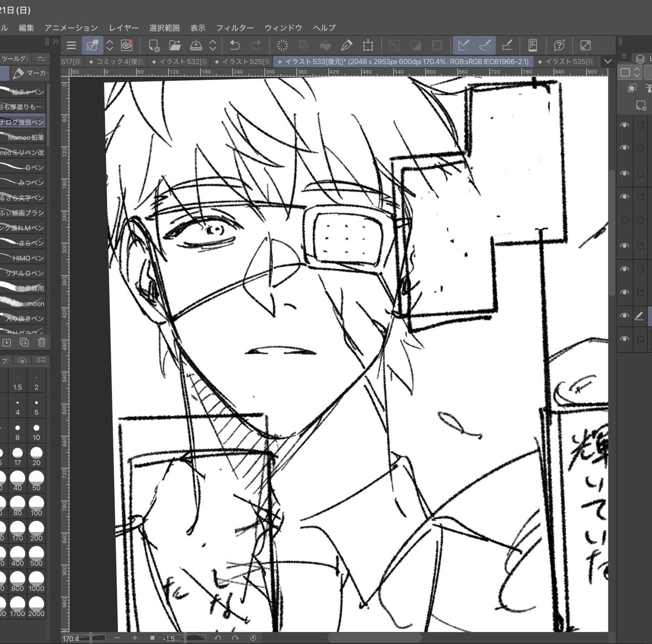Switch to the コミック4 canvas tab

tap(116, 62)
